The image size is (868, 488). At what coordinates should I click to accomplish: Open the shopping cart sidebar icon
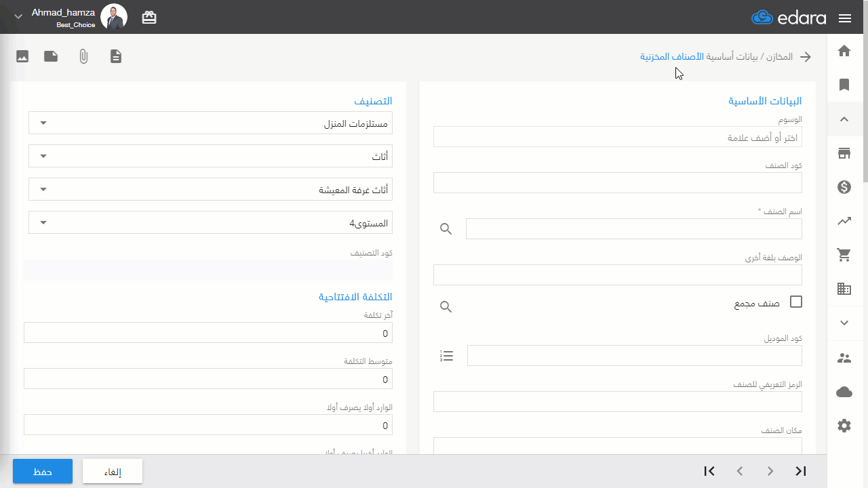(x=844, y=255)
